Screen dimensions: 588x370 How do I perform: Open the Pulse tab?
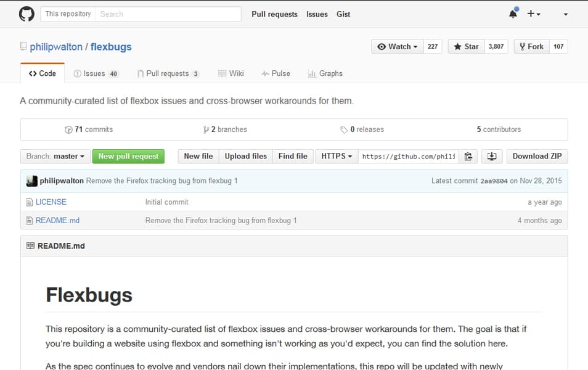coord(276,73)
